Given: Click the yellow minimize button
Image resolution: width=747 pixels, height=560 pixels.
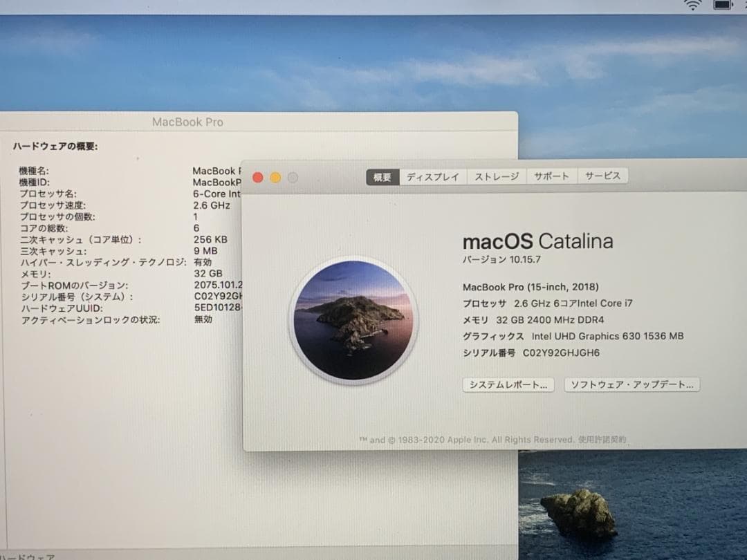Looking at the screenshot, I should (x=275, y=177).
